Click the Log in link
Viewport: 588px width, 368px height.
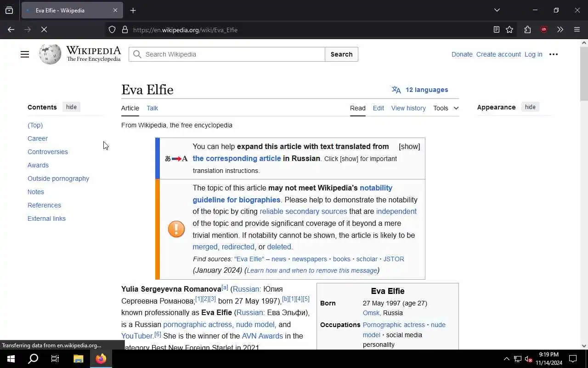533,54
